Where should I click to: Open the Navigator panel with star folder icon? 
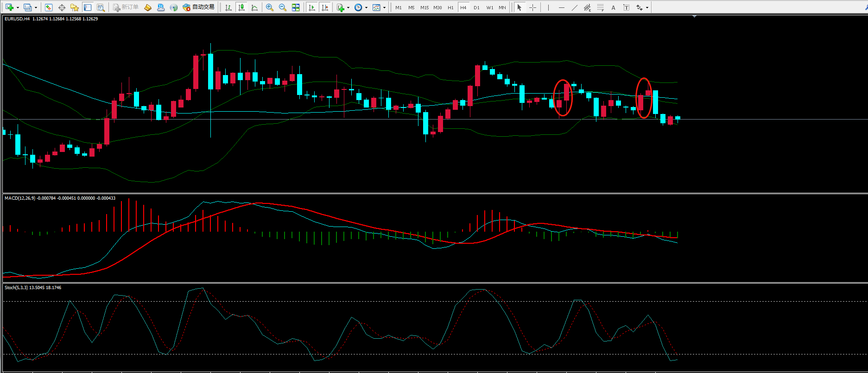click(74, 7)
